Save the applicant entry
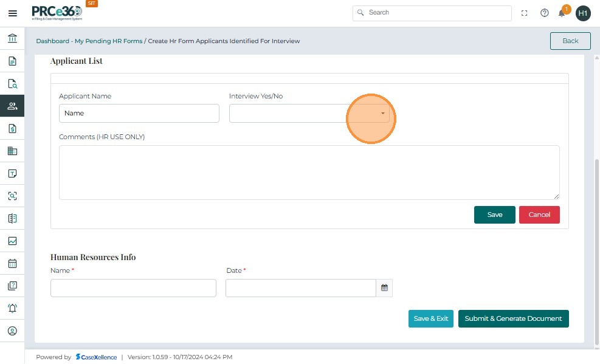 tap(494, 215)
